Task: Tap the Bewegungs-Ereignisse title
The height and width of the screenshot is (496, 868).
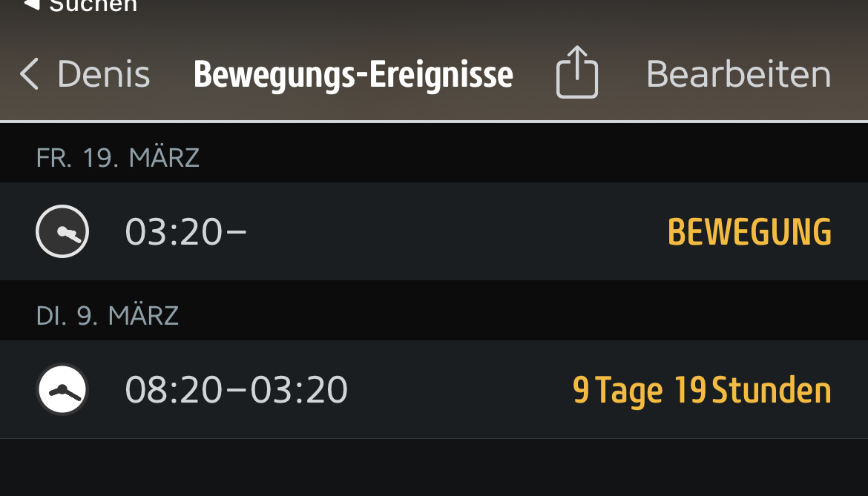Action: (x=353, y=74)
